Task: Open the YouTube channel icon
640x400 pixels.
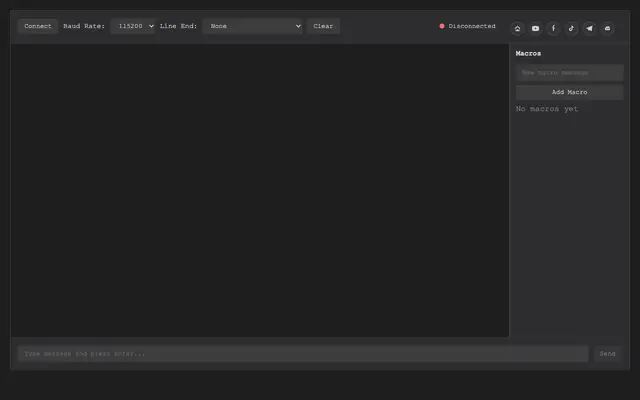Action: [535, 29]
